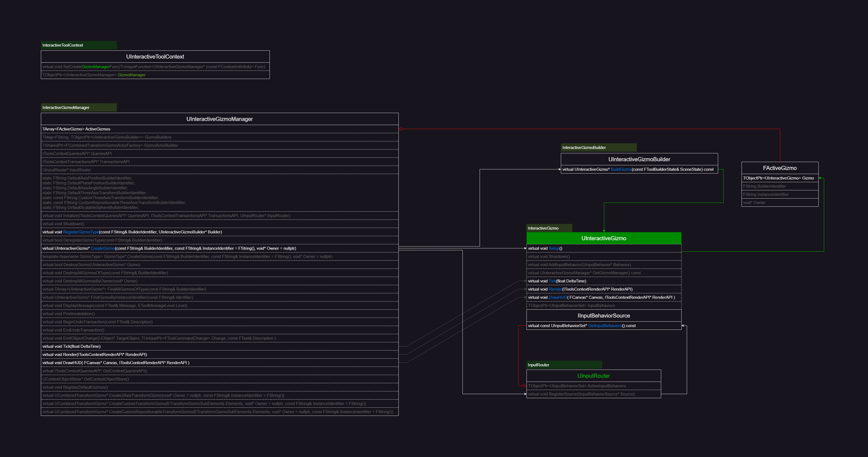Screen dimensions: 868x457
Task: Click the InteractiveGizmoBuilder label tag
Action: pyautogui.click(x=598, y=148)
